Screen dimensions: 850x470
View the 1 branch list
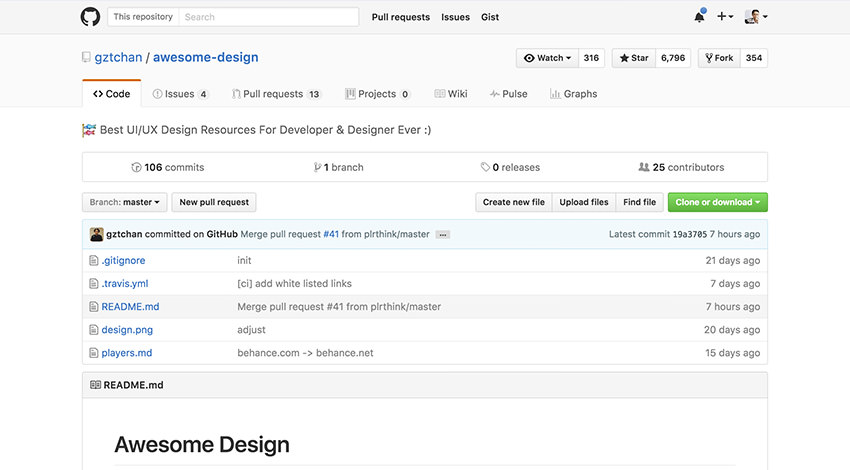tap(338, 168)
